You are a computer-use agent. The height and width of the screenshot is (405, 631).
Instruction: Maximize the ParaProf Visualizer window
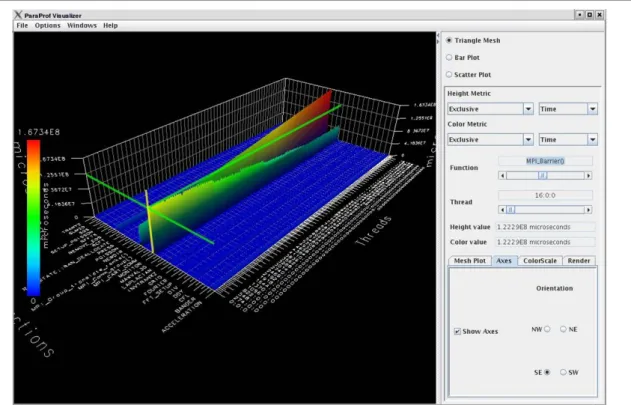coord(590,14)
